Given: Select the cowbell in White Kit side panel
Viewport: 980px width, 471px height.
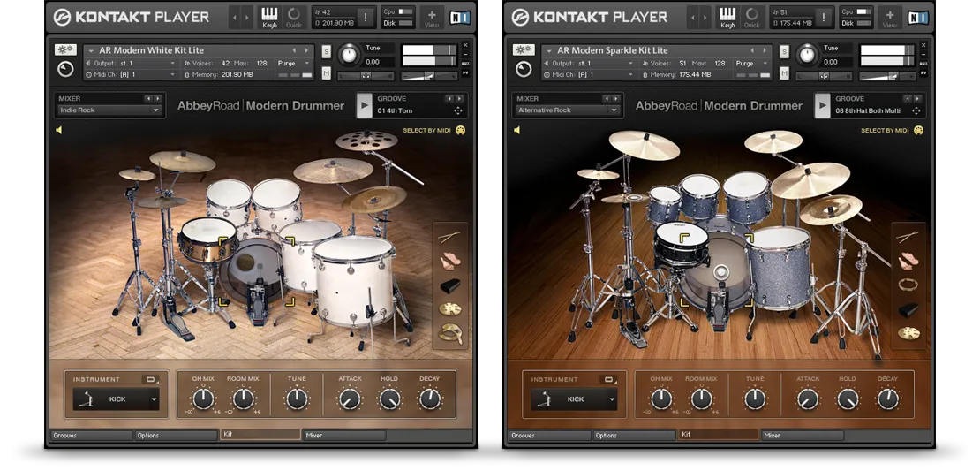Looking at the screenshot, I should click(x=449, y=285).
